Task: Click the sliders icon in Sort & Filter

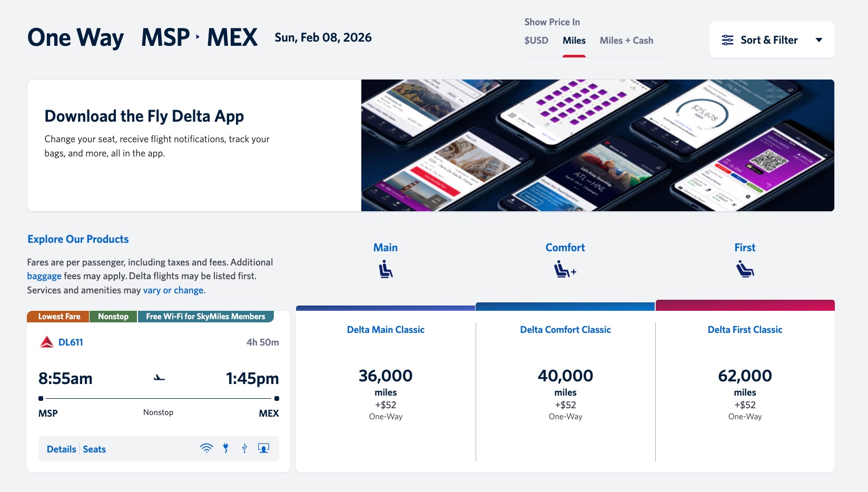Action: pos(727,40)
